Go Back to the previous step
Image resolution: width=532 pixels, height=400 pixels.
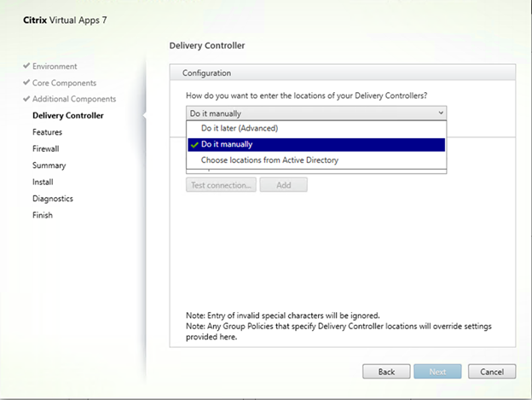click(386, 372)
